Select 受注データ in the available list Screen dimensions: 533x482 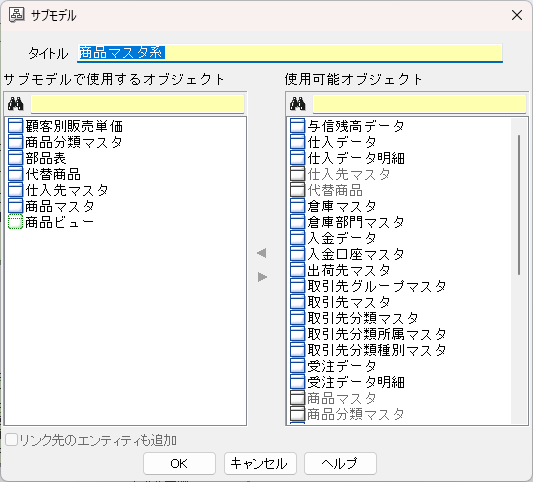[x=342, y=366]
